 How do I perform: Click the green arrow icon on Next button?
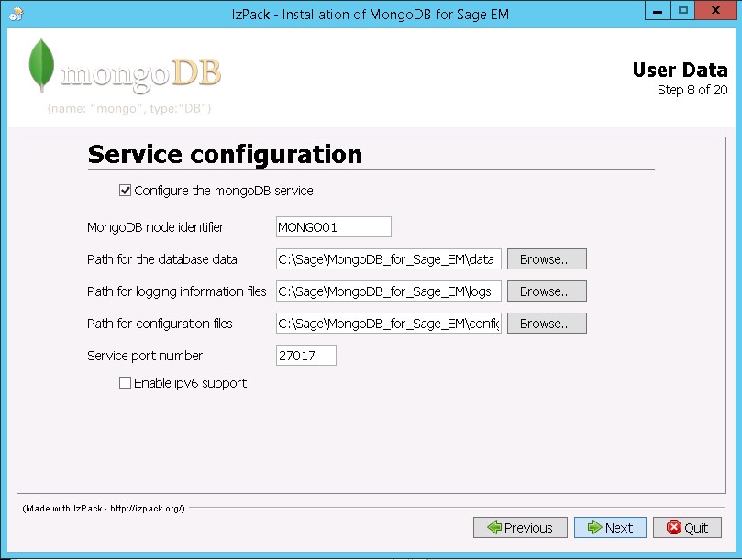pyautogui.click(x=595, y=527)
